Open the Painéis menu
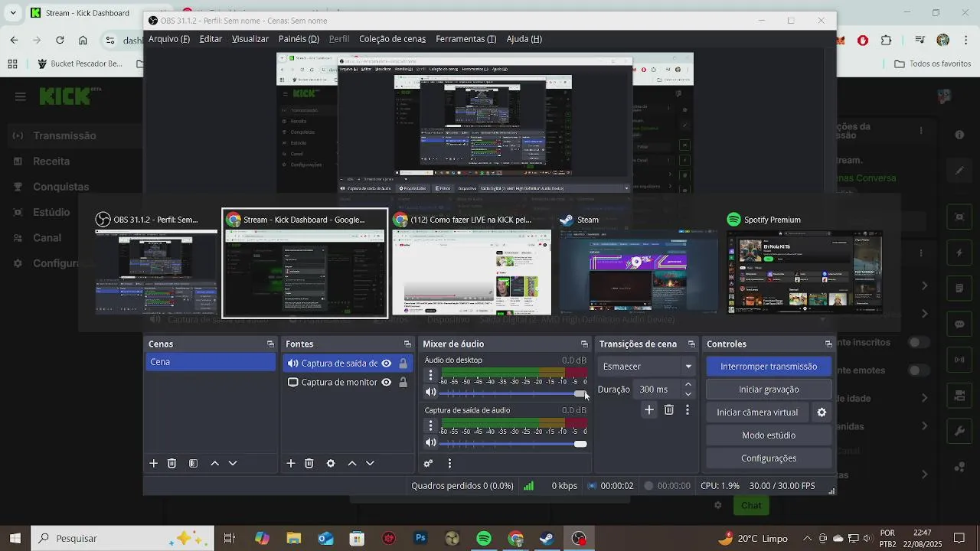Image resolution: width=980 pixels, height=551 pixels. pyautogui.click(x=299, y=39)
